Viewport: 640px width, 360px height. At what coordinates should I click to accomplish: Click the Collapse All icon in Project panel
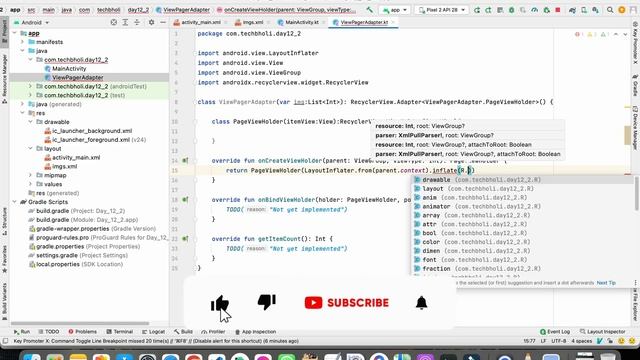coord(137,22)
